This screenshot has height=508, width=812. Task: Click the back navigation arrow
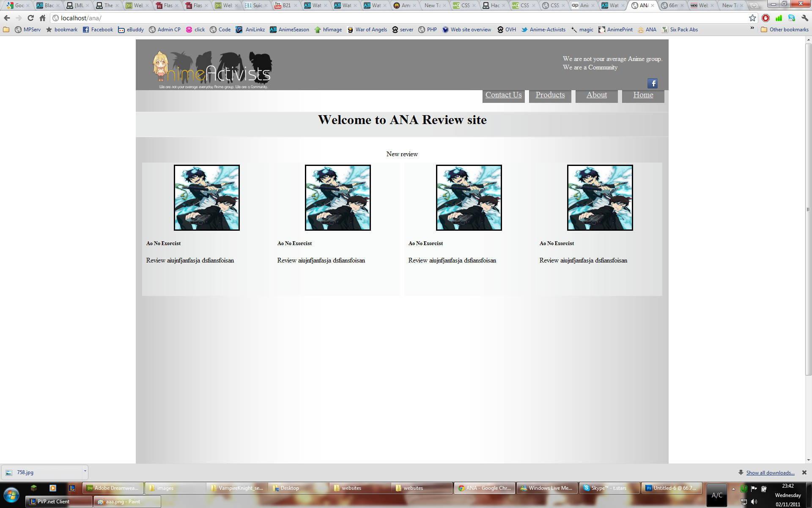(7, 18)
